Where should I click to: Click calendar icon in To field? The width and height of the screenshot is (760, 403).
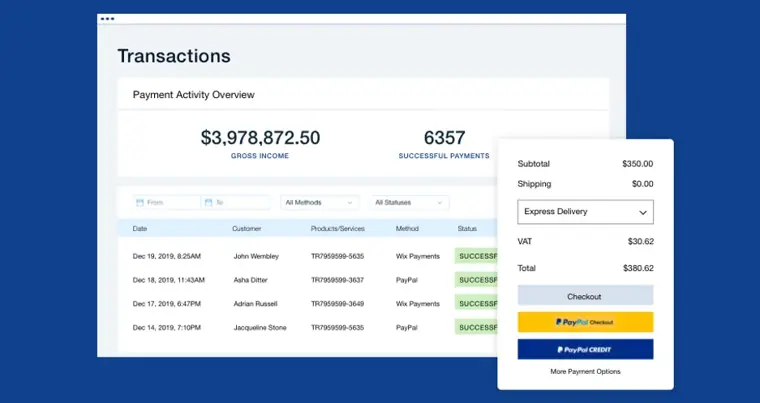pos(208,203)
